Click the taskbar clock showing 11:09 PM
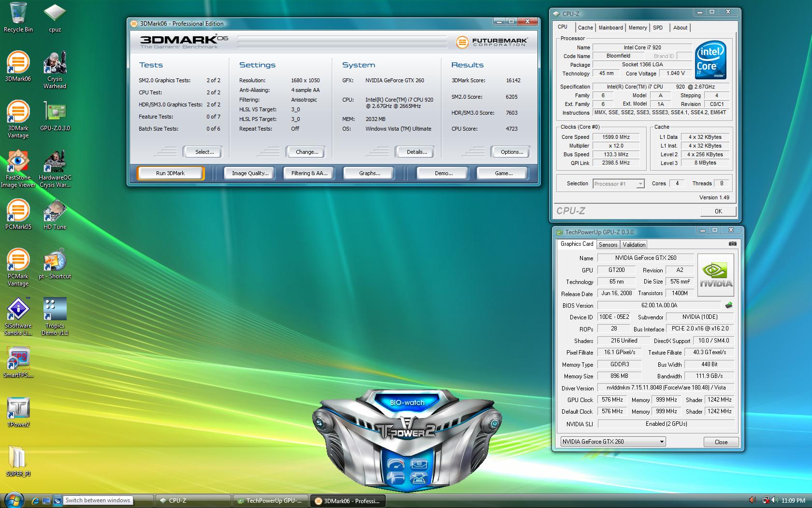 [793, 501]
